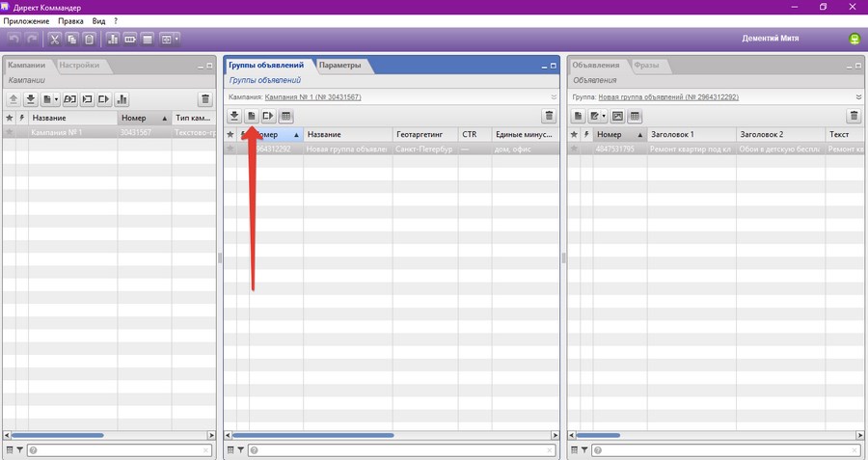Copy selection using main toolbar icon

pos(71,39)
